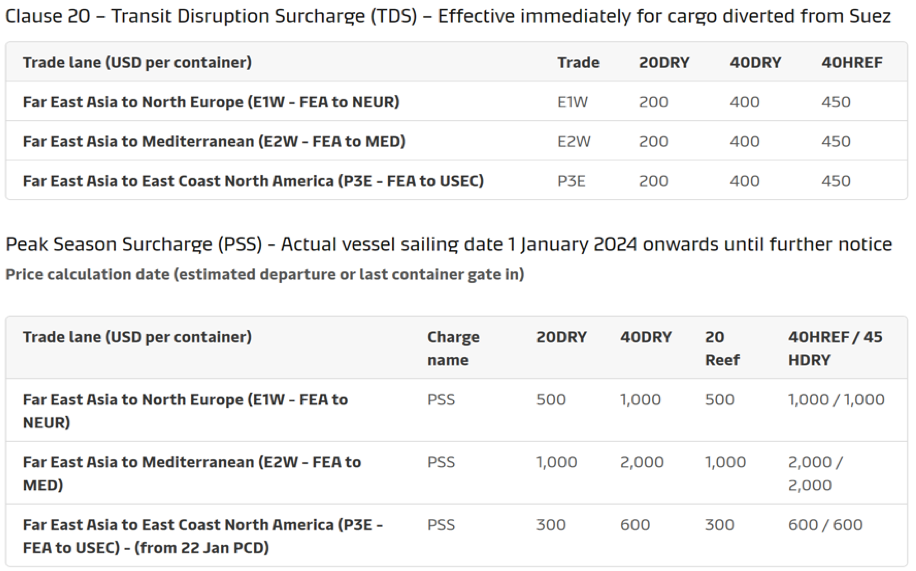Screen dimensions: 916x571
Task: Select the 500 value under PSS 20DRY
Action: coord(551,399)
